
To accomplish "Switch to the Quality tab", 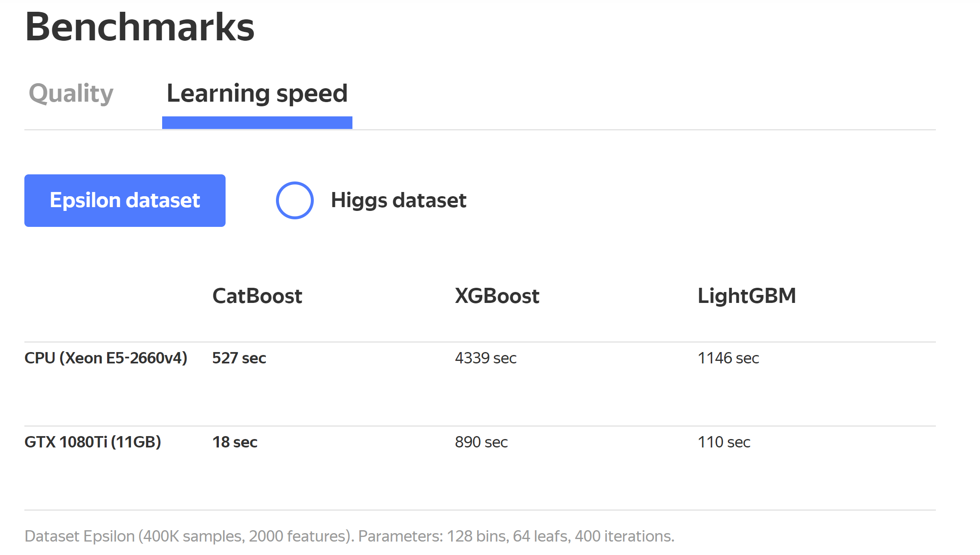I will (71, 93).
